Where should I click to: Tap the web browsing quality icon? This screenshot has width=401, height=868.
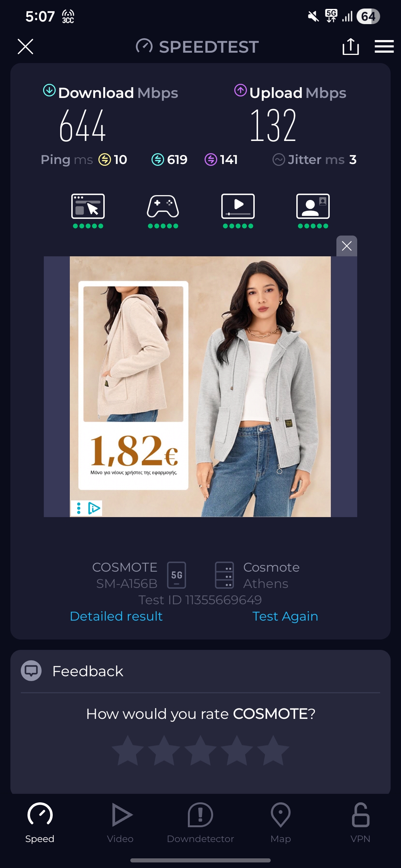tap(88, 206)
